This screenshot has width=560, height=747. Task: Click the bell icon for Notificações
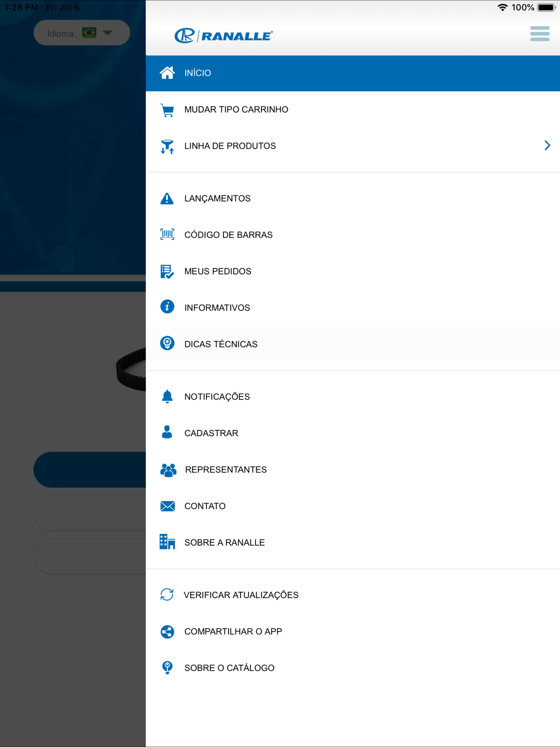(167, 396)
